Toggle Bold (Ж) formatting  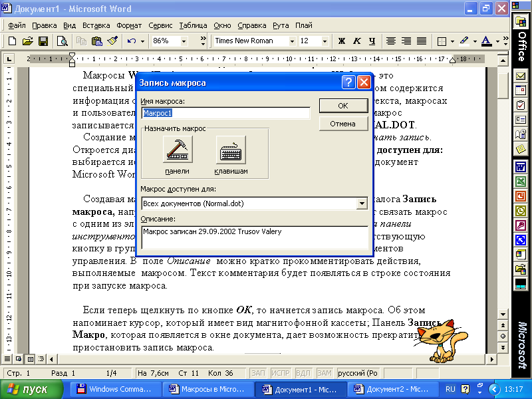(342, 41)
